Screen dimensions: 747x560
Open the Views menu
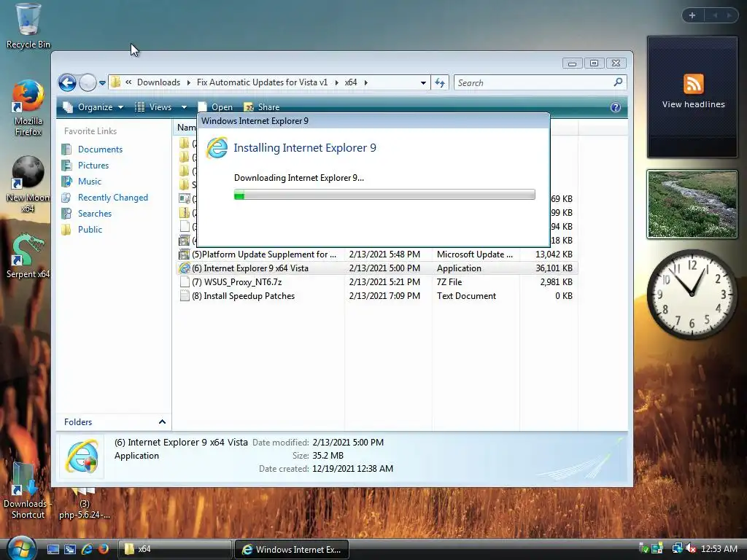tap(153, 107)
